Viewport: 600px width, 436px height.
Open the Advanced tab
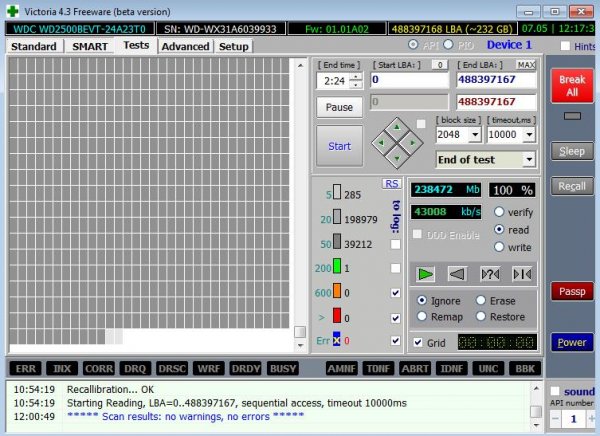click(185, 46)
